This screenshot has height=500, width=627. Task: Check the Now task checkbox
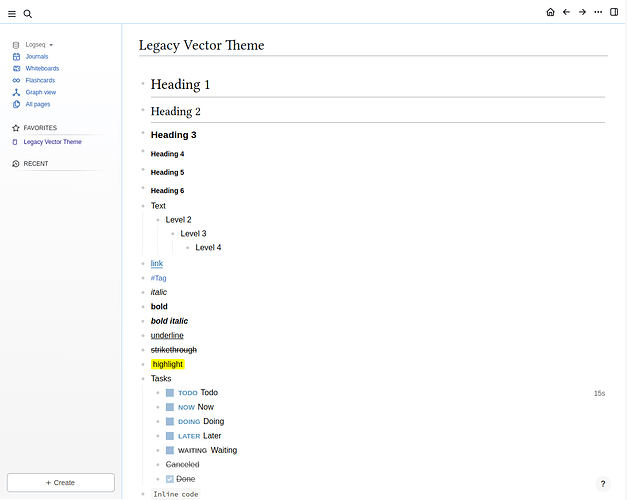[x=170, y=407]
